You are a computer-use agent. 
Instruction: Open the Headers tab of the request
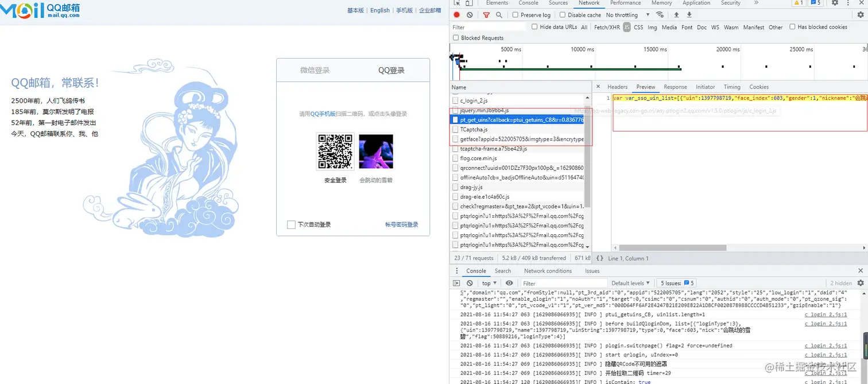coord(617,87)
